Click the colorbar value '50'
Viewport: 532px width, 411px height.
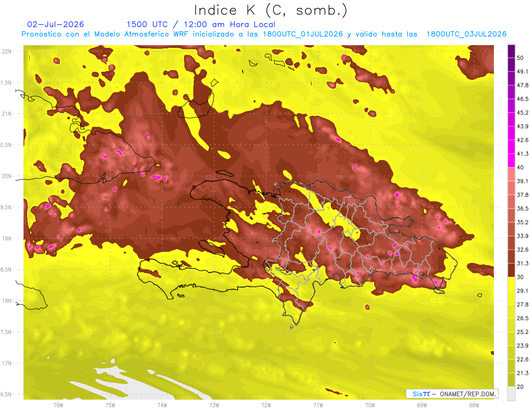[520, 58]
